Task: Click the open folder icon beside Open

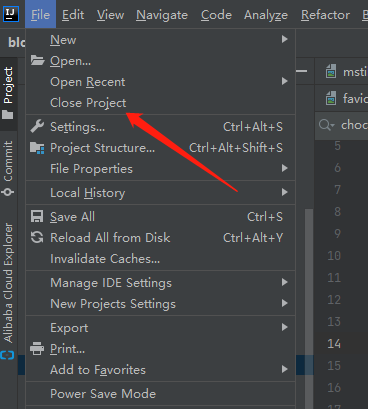Action: pos(37,60)
